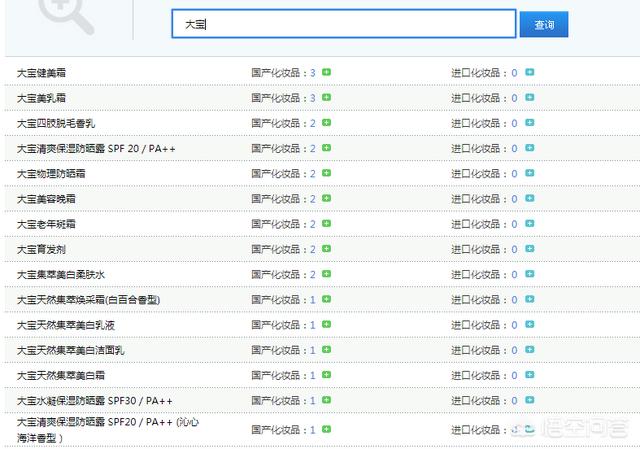Expand imported cosmetics for 大宝健美霜
This screenshot has width=640, height=449.
point(529,72)
